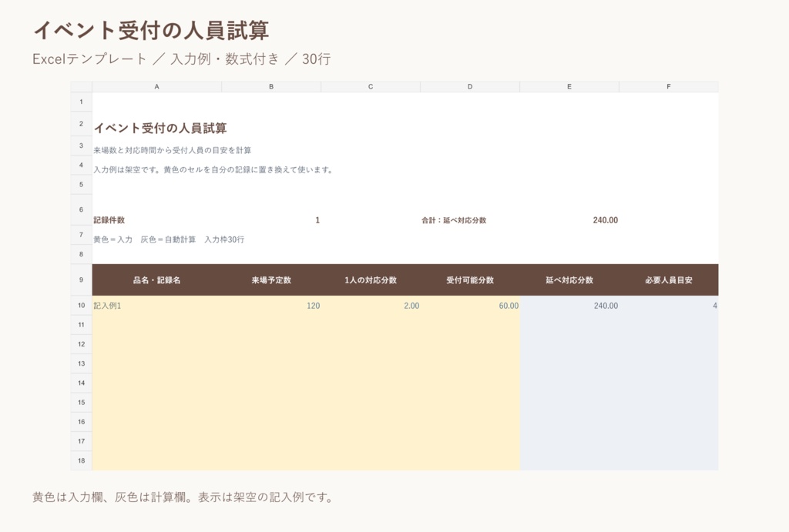Click the 1人の対応分数 column heading
The width and height of the screenshot is (789, 532).
(x=371, y=280)
